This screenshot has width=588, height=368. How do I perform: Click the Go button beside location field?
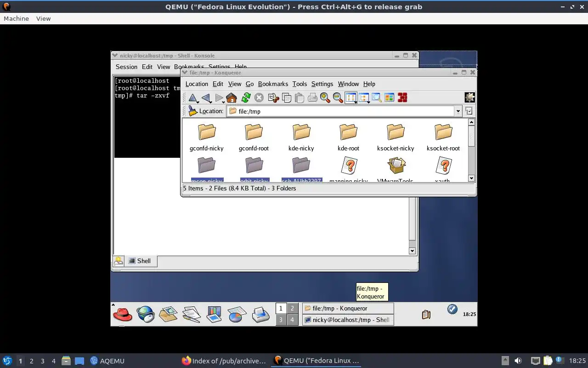click(x=469, y=111)
